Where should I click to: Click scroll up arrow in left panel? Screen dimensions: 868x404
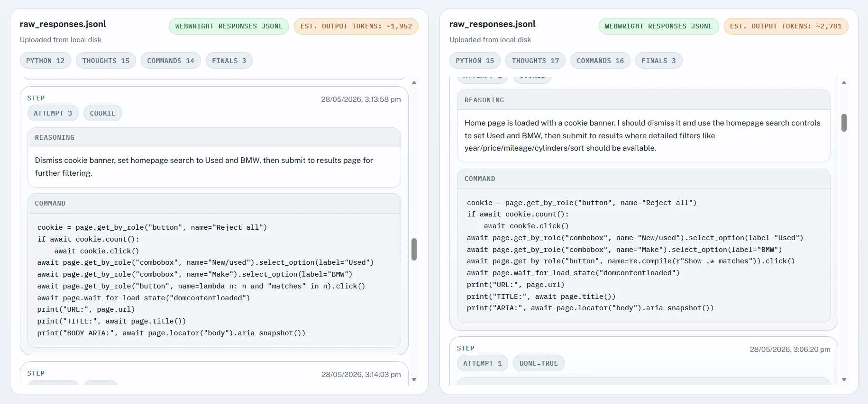coord(414,83)
